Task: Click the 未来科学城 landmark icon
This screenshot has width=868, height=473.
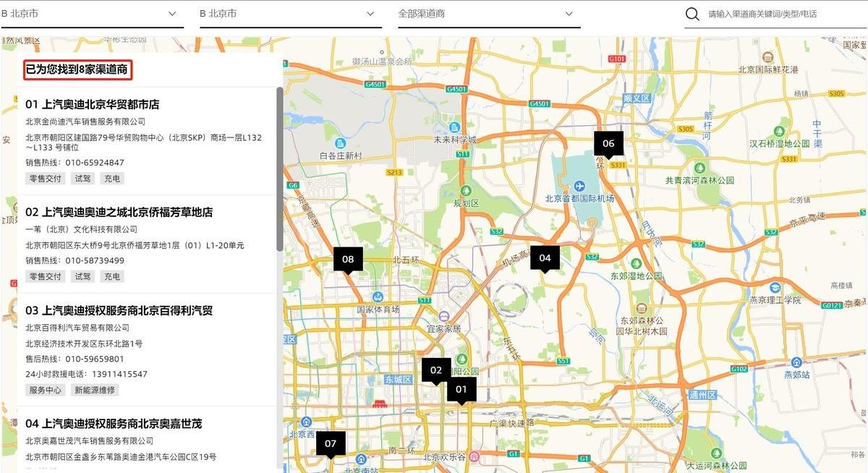Action: pyautogui.click(x=454, y=127)
